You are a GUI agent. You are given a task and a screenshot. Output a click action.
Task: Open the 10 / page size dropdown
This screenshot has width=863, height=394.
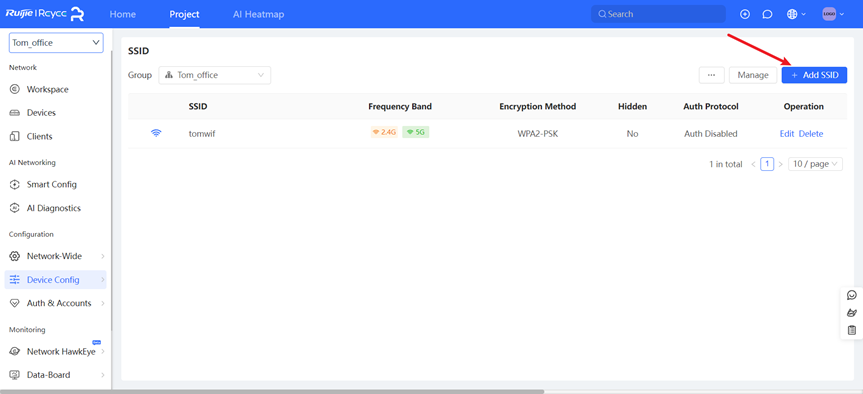point(815,164)
